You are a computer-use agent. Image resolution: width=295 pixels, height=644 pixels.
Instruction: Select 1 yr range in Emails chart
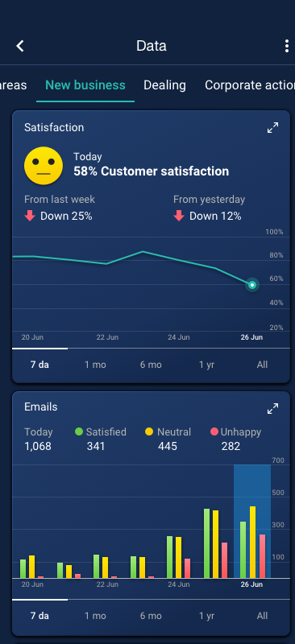click(206, 616)
